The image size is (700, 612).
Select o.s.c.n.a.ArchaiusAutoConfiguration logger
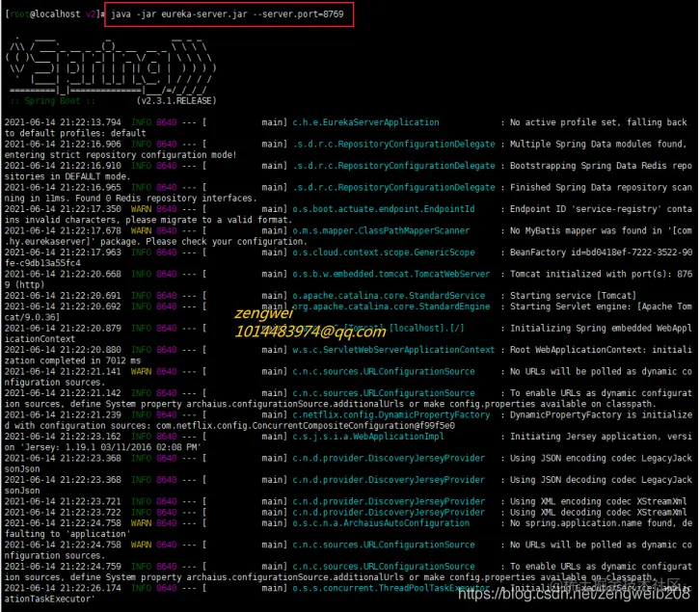(x=381, y=522)
